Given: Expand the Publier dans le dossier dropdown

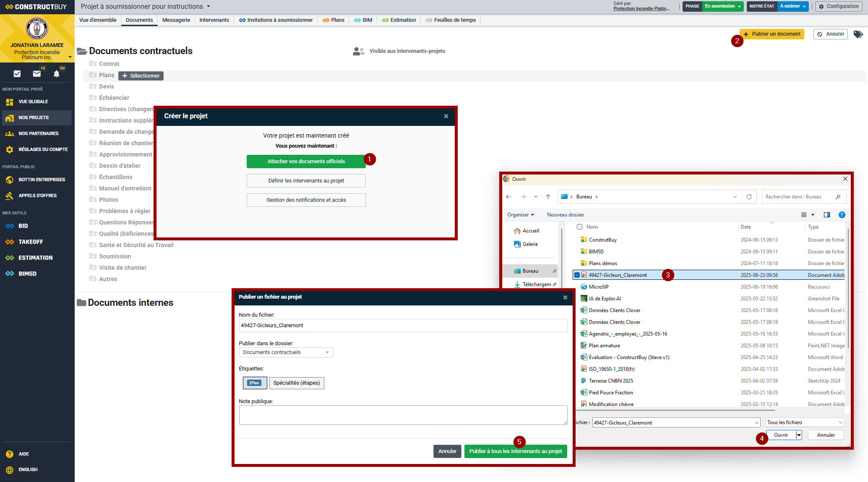Looking at the screenshot, I should (286, 352).
